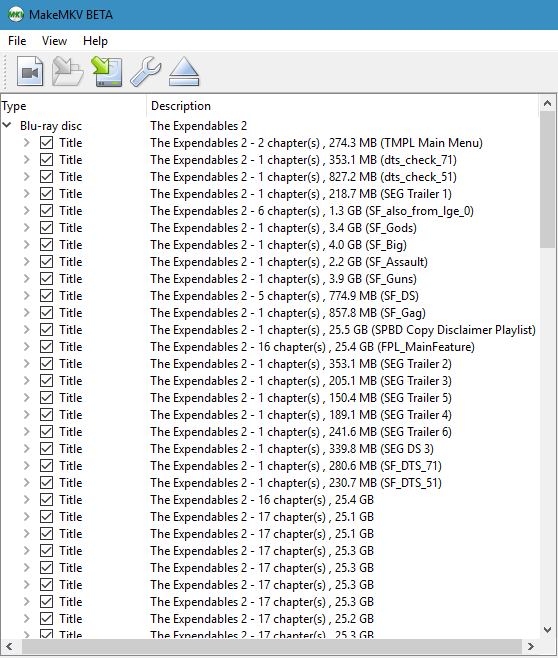Click the scroll-right arrow at the bottom
This screenshot has height=658, width=558.
(531, 646)
